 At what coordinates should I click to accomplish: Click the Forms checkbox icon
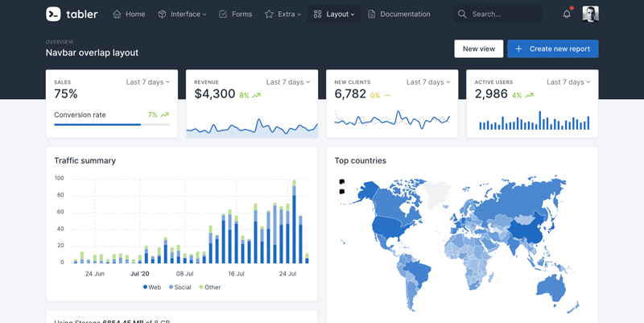[x=223, y=14]
